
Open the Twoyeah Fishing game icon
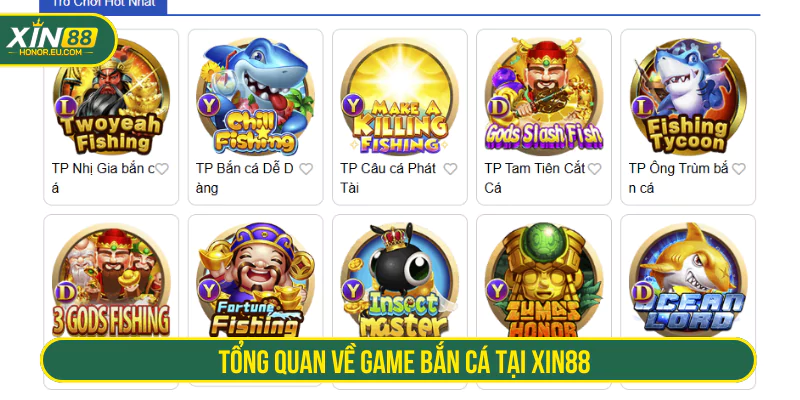coord(111,97)
